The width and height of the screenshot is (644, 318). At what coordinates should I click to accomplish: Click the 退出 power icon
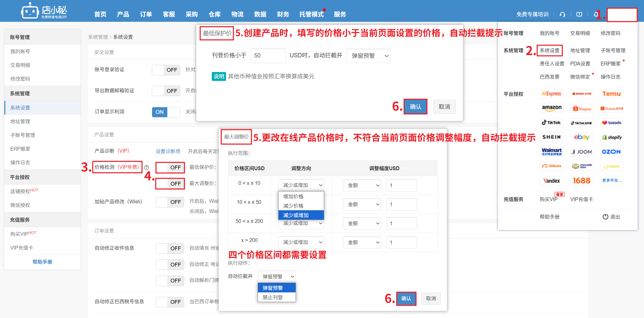(605, 217)
